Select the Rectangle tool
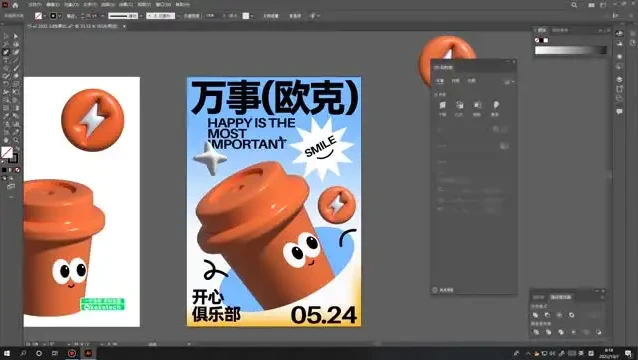 6,68
